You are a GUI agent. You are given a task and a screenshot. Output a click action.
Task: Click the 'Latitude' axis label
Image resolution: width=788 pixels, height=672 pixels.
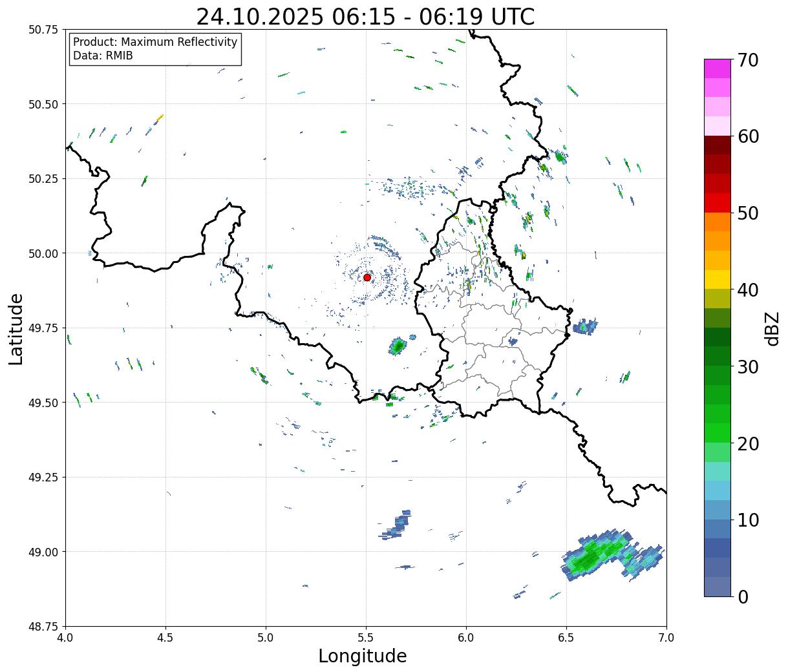coord(16,328)
